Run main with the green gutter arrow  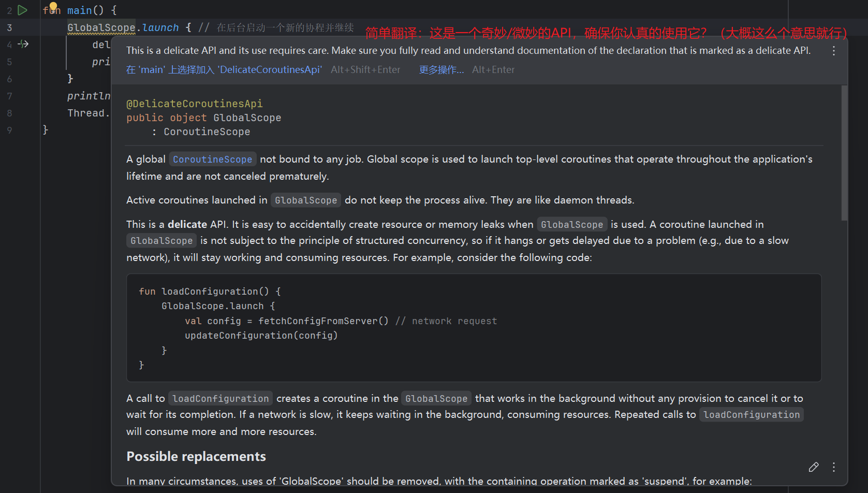22,10
